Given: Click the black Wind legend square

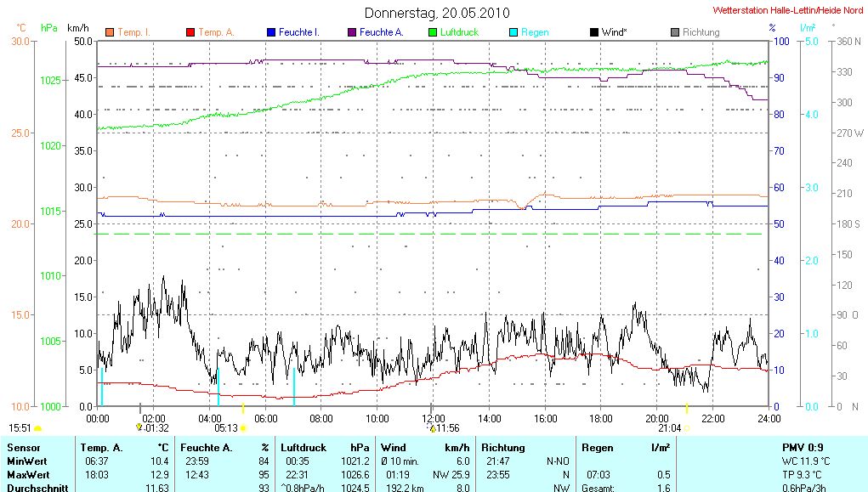Looking at the screenshot, I should point(593,32).
